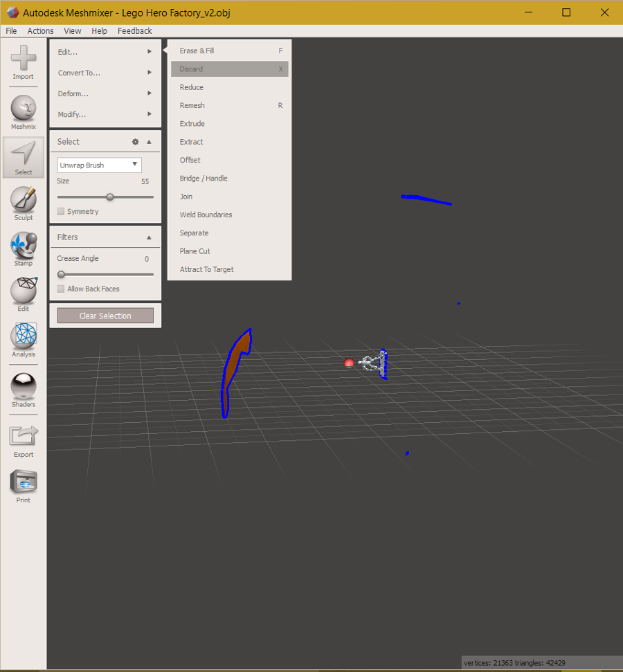Collapse the Select panel arrow
Viewport: 623px width, 672px height.
[x=149, y=142]
